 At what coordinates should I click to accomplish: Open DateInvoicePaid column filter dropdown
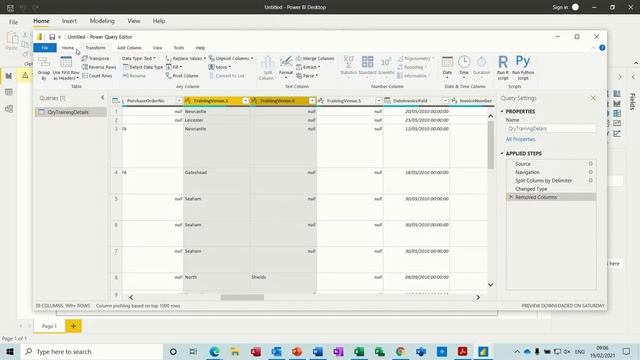click(445, 100)
